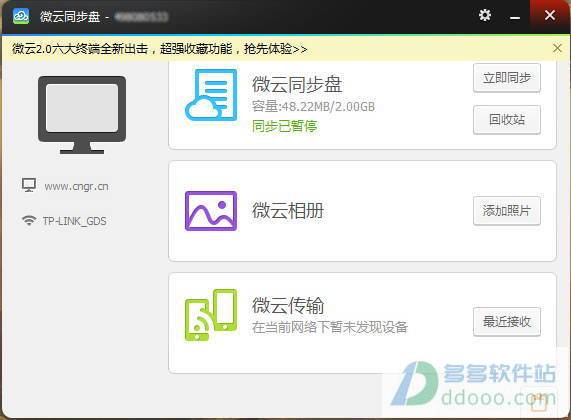571x420 pixels.
Task: Click the 微云同步盘 window title text
Action: pos(70,16)
